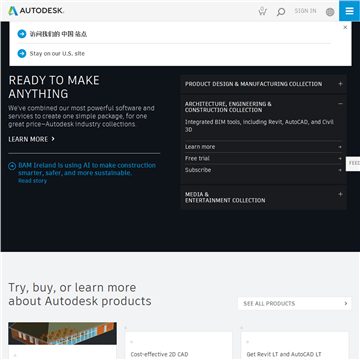Open Learn more in Architecture collection
The width and height of the screenshot is (360, 360).
point(263,147)
